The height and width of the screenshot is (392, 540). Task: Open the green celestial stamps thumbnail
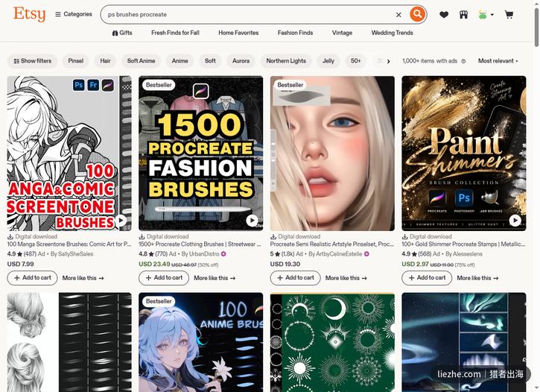(332, 342)
